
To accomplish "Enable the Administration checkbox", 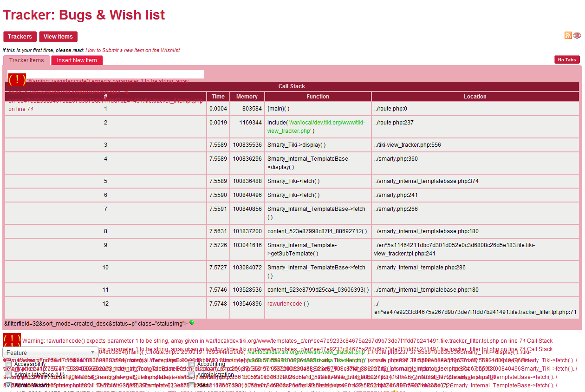I will (x=191, y=375).
